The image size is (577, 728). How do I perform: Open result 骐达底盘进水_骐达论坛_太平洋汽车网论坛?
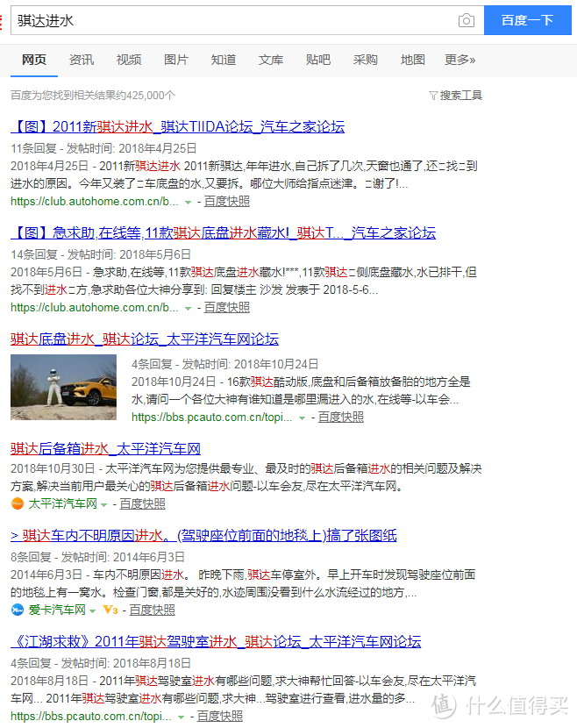point(145,339)
